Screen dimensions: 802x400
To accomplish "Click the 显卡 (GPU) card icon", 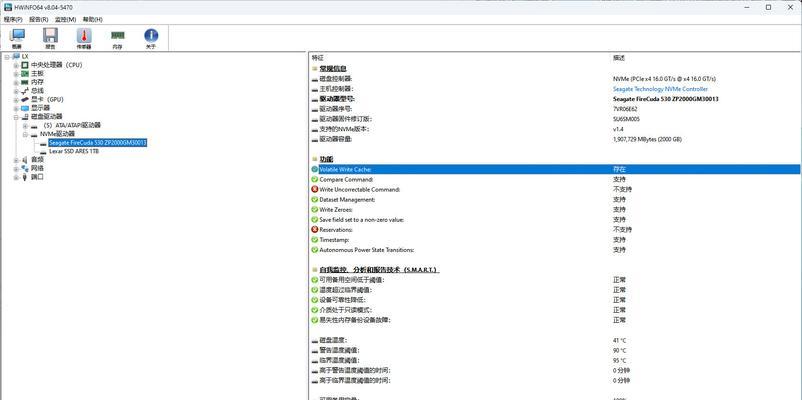I will click(x=25, y=99).
